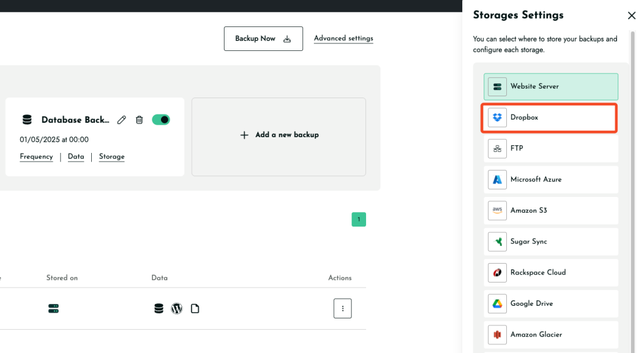This screenshot has height=353, width=644.
Task: Click the Storages Settings heading
Action: pyautogui.click(x=518, y=15)
